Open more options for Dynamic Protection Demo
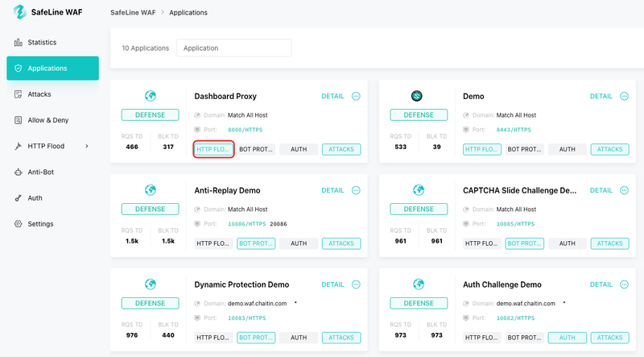The width and height of the screenshot is (644, 357). coord(356,284)
